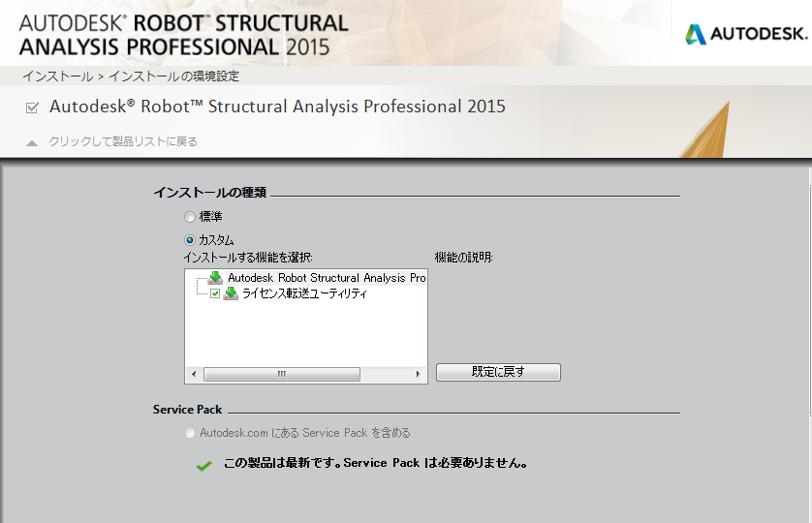Click the 既定に戻す button
Screen dimensions: 812x523
[x=498, y=372]
